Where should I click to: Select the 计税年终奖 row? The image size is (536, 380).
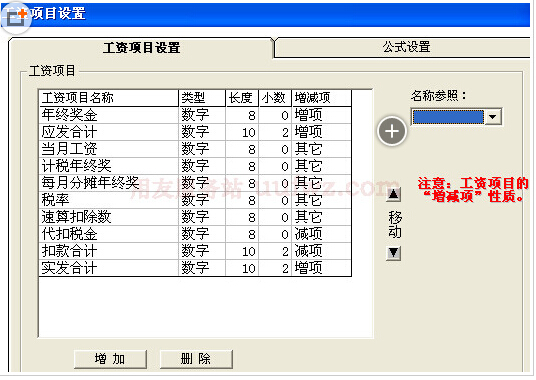click(x=195, y=166)
